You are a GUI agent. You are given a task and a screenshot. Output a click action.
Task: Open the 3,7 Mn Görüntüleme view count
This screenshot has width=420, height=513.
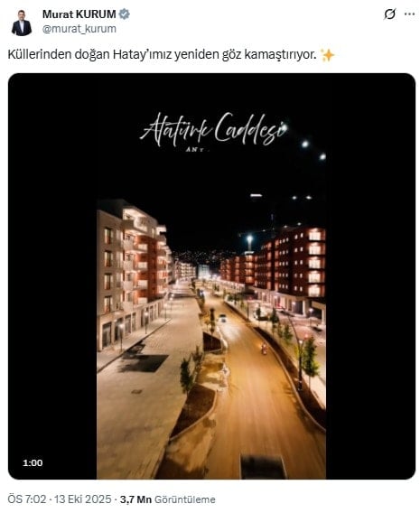(167, 499)
